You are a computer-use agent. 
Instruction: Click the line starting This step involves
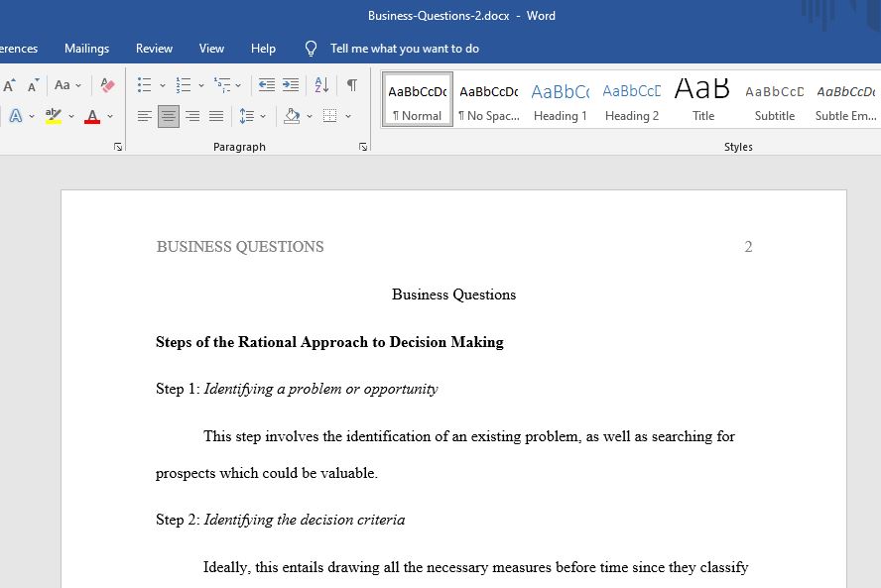[x=468, y=436]
